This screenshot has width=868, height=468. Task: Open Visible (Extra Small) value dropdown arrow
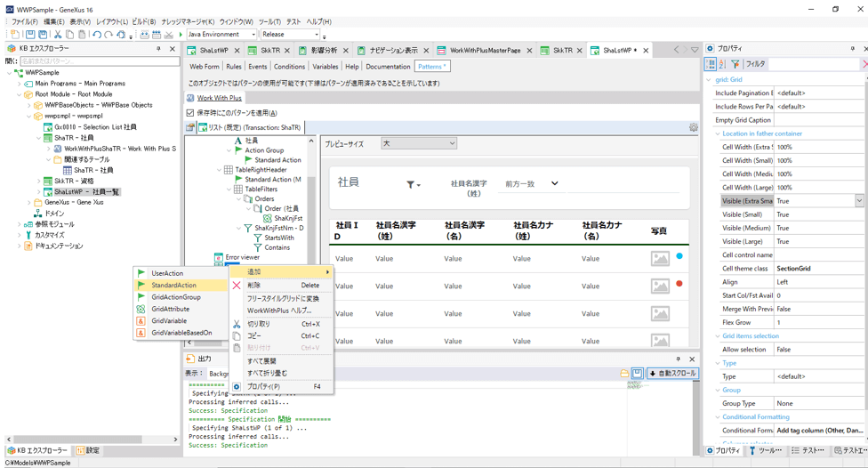pos(858,201)
